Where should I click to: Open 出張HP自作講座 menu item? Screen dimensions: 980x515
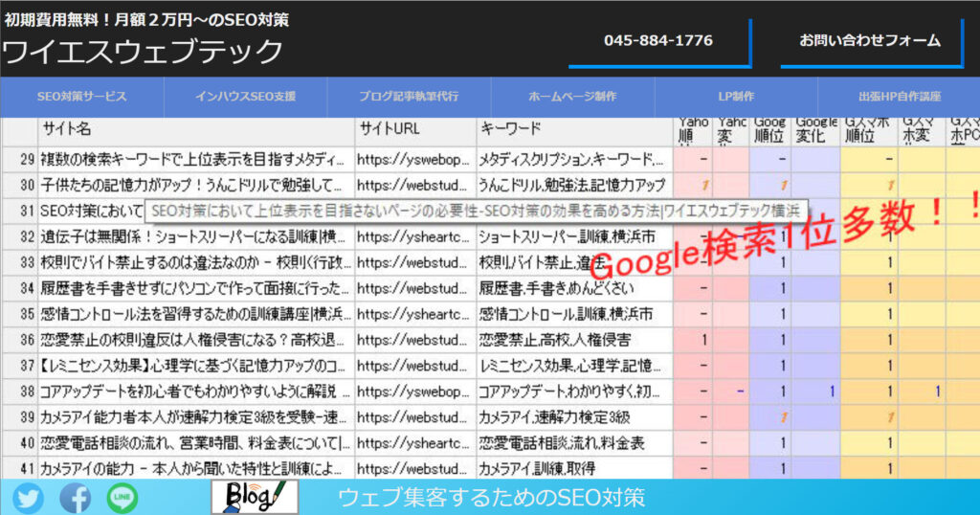(x=900, y=97)
